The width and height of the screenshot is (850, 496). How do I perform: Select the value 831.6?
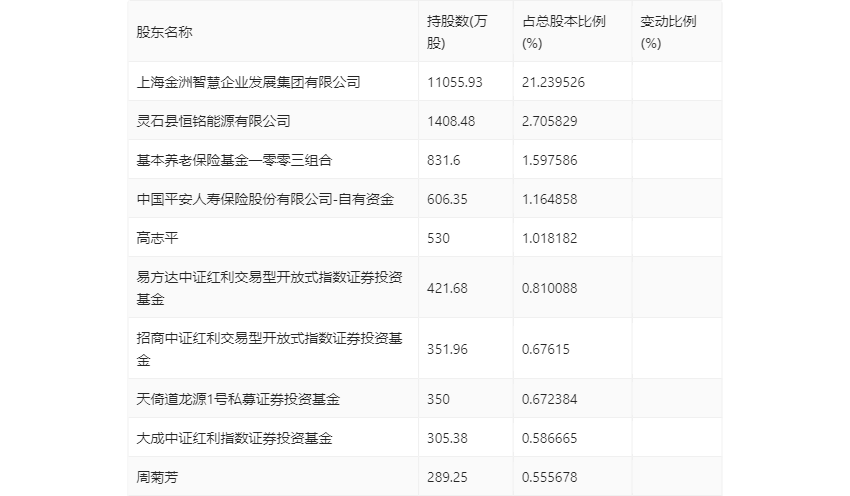pyautogui.click(x=443, y=160)
